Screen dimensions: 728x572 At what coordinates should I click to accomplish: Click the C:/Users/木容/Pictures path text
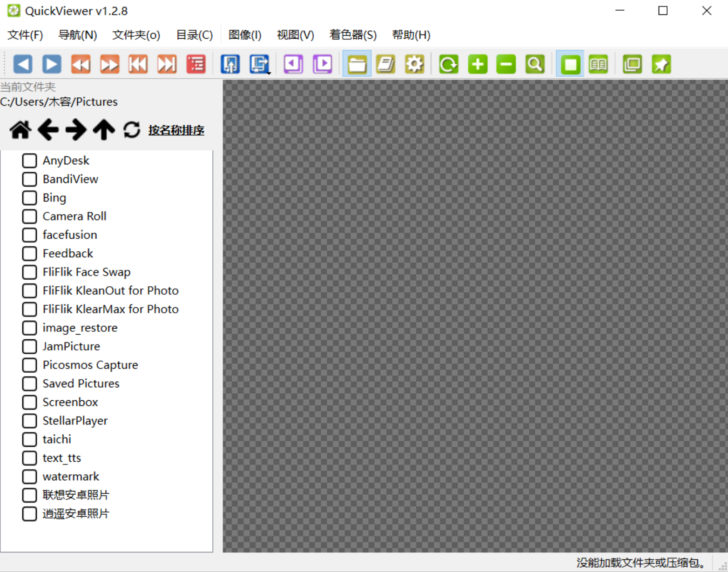pyautogui.click(x=59, y=102)
